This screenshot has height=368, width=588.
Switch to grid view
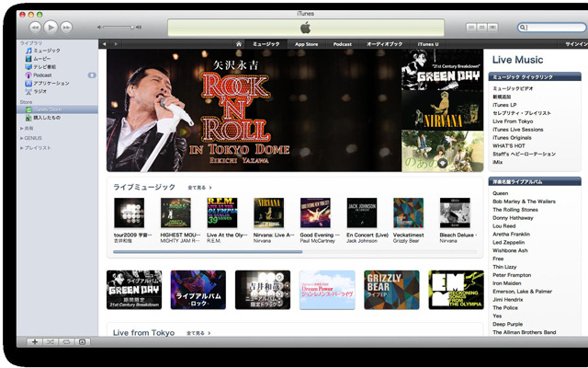481,28
